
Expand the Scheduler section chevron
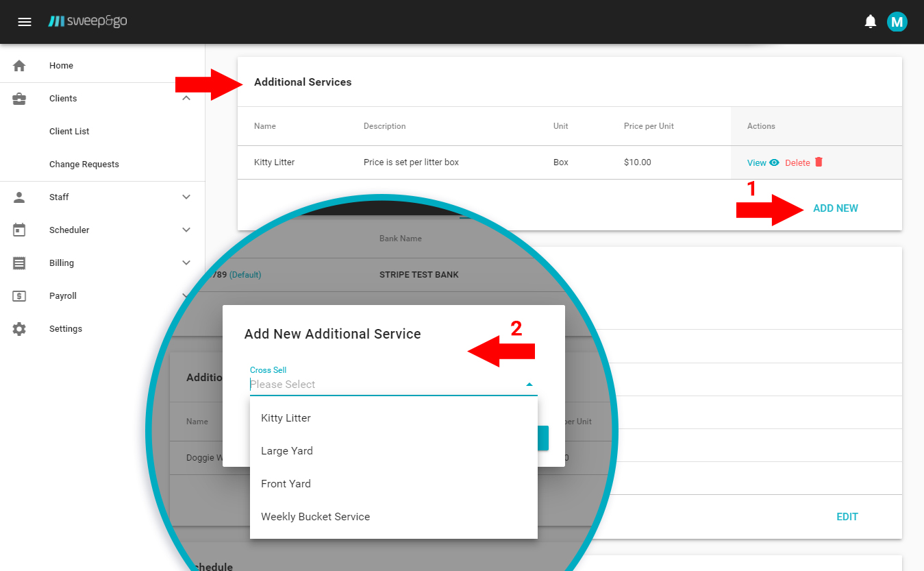(x=186, y=230)
